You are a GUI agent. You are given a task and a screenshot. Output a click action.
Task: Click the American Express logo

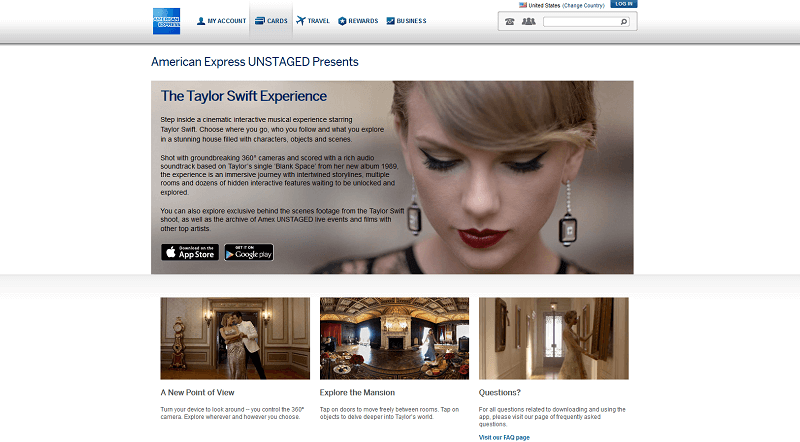click(166, 21)
